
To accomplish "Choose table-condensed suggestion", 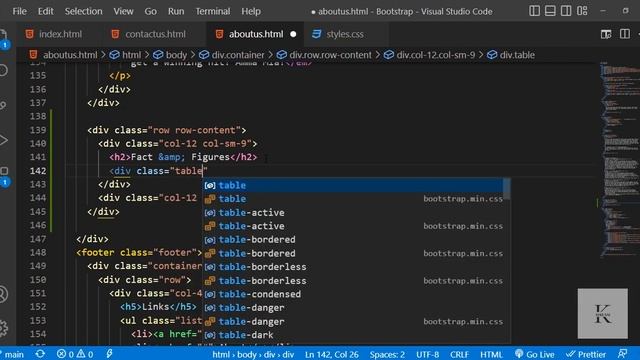I will [353, 294].
